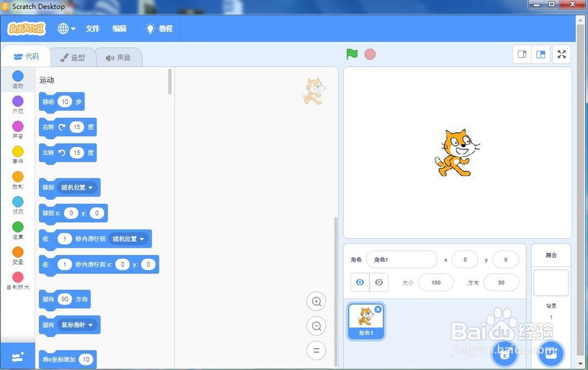Open the 文件 menu
588x370 pixels.
pos(92,28)
